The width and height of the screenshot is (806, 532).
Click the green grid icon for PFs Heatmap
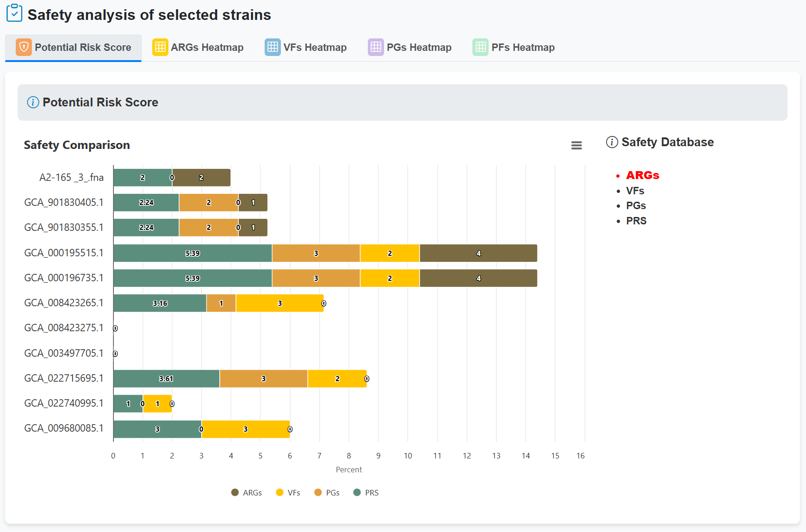point(480,47)
